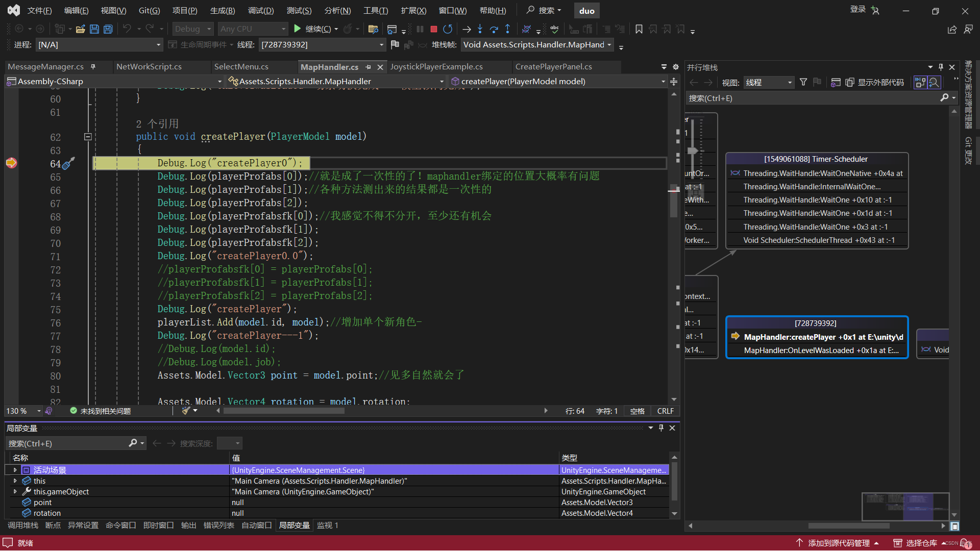Split the editor window vertically
This screenshot has height=551, width=980.
pos(674,82)
